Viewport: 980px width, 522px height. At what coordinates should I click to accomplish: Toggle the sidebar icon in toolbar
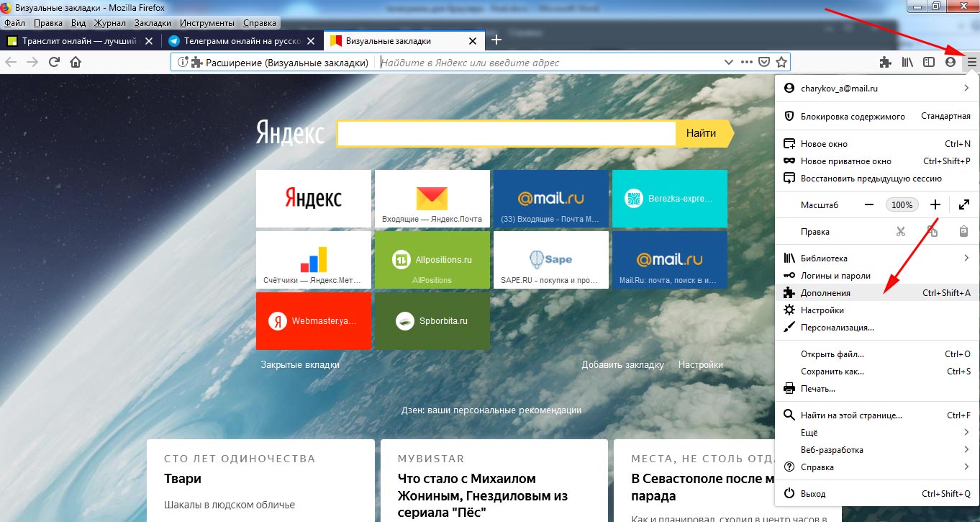click(929, 62)
